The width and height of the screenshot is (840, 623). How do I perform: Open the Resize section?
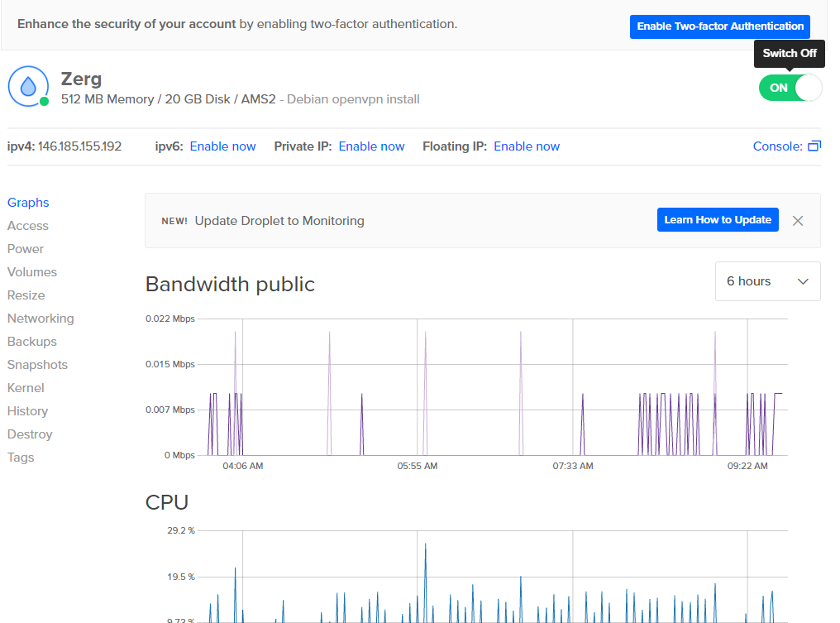tap(26, 295)
